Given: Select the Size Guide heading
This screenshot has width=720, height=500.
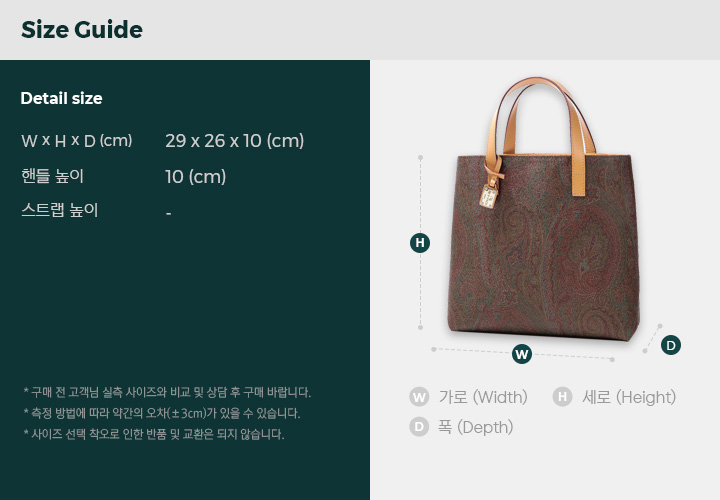Looking at the screenshot, I should click(82, 30).
